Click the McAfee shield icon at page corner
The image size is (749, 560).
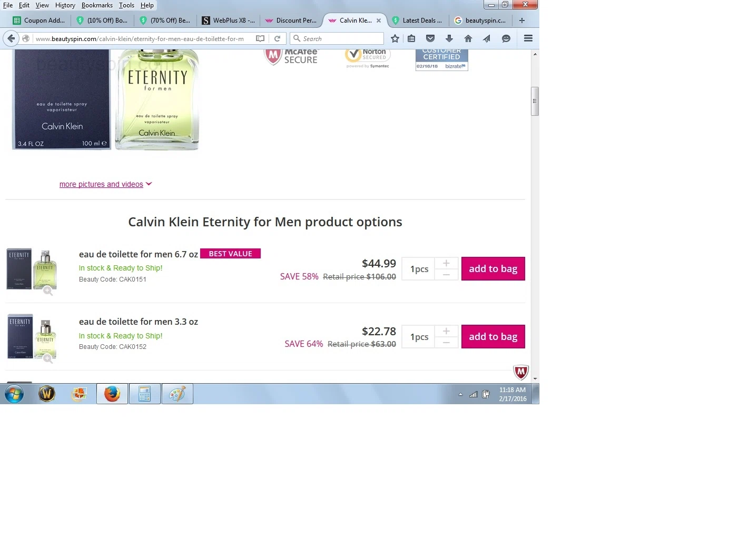[521, 372]
